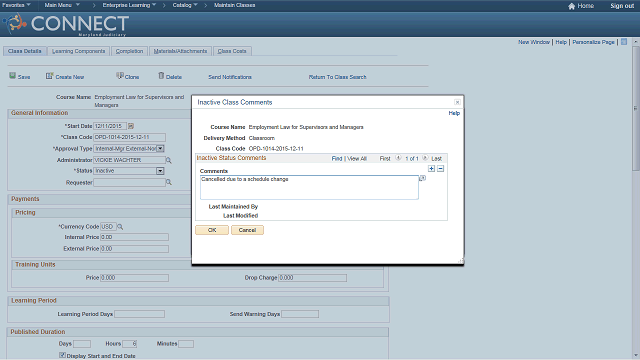Click the Class Code input field
Viewport: 640px width, 360px height.
[129, 137]
